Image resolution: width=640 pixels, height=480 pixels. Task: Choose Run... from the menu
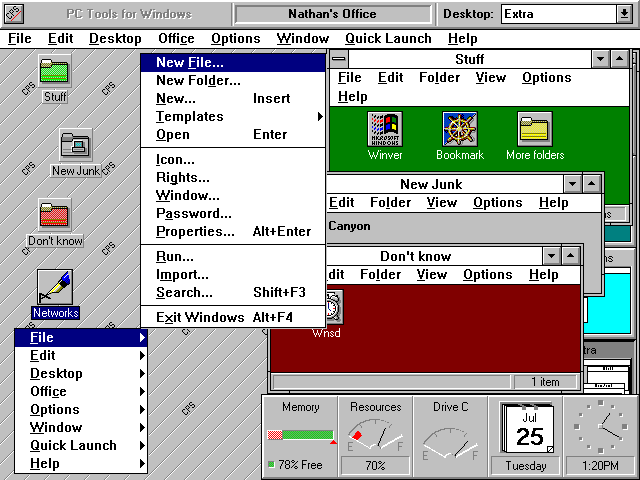click(x=233, y=257)
